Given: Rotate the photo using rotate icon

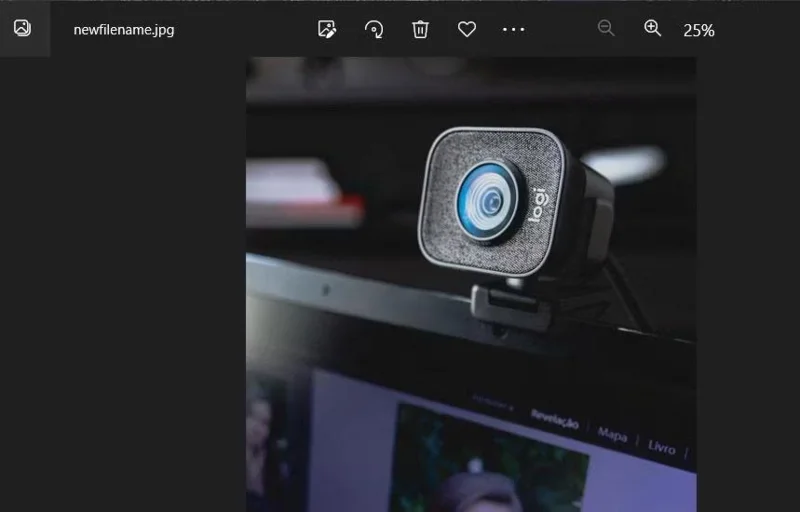Looking at the screenshot, I should coord(374,29).
